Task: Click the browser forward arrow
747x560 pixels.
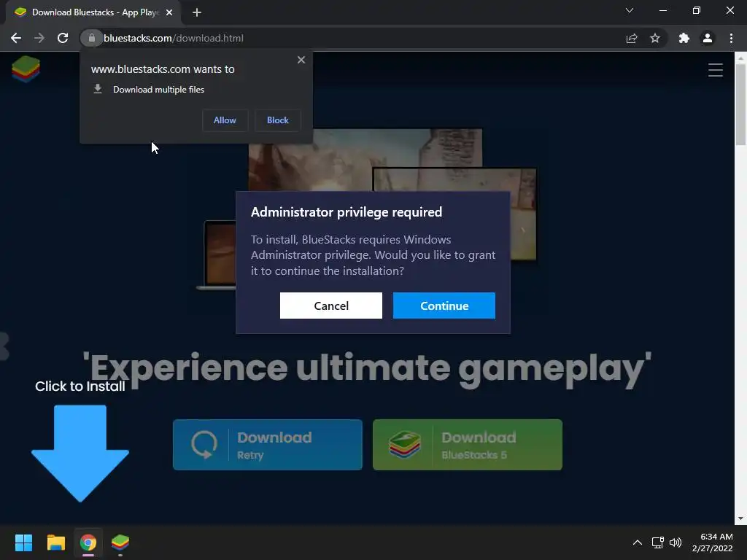Action: click(x=39, y=38)
